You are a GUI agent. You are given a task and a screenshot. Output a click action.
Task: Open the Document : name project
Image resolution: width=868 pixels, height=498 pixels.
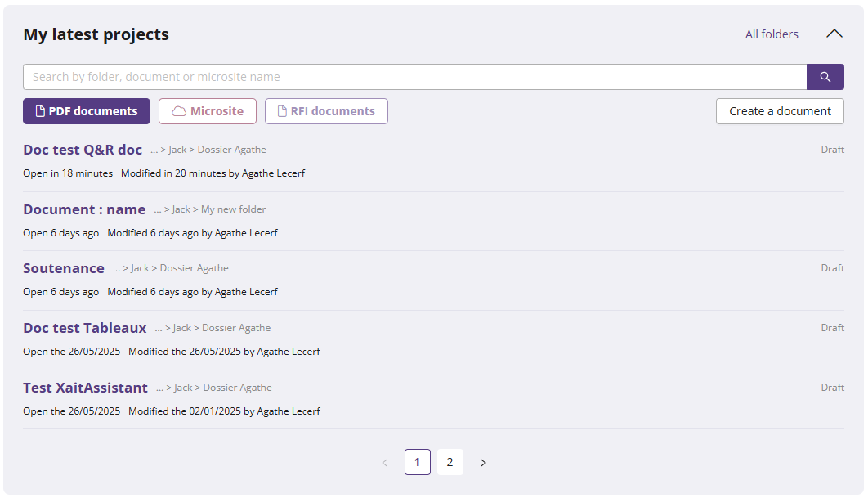click(84, 209)
